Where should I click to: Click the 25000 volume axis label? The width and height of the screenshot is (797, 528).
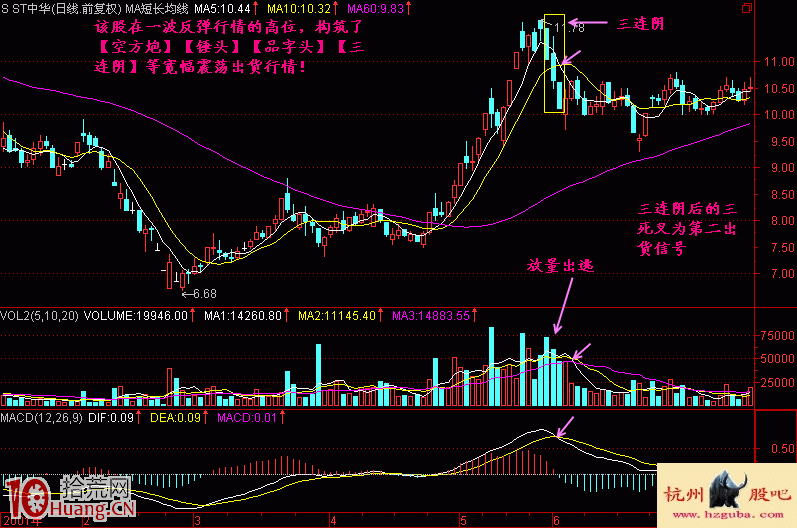[777, 382]
